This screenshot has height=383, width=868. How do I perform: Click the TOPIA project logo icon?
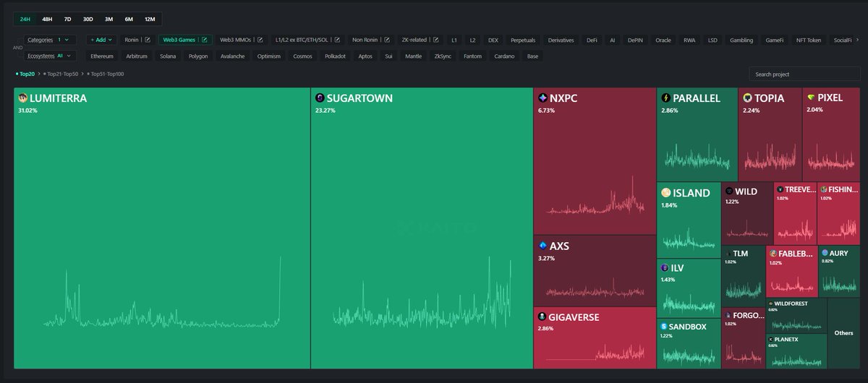pyautogui.click(x=747, y=98)
